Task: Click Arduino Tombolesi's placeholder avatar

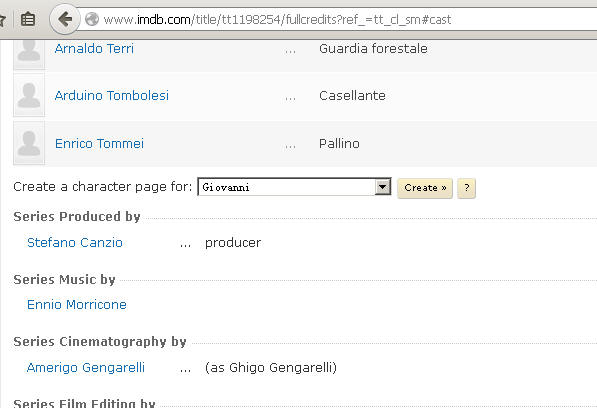Action: pyautogui.click(x=29, y=96)
